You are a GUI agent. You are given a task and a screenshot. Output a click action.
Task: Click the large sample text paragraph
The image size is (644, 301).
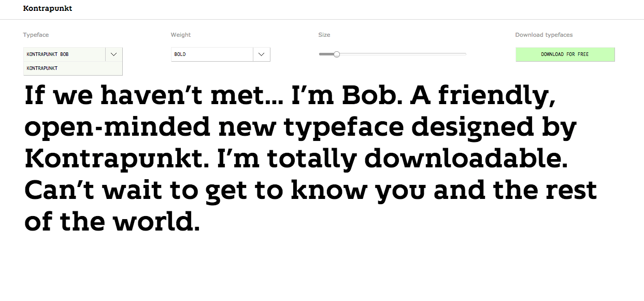tap(311, 160)
